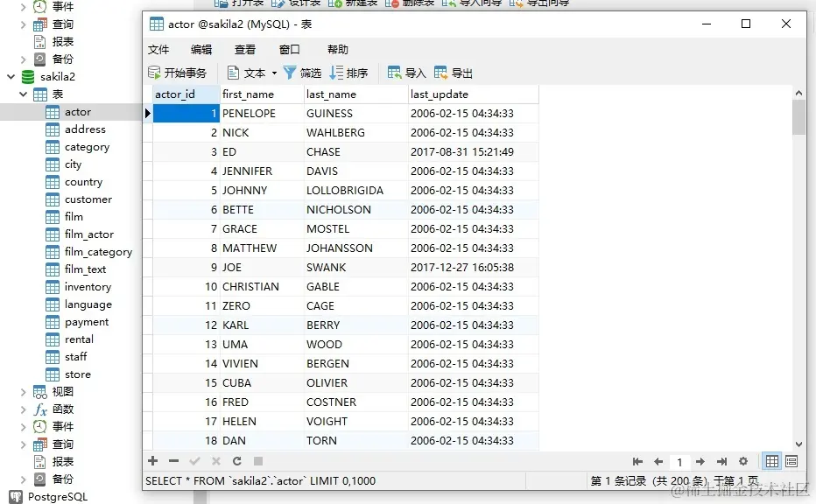The height and width of the screenshot is (504, 816).
Task: Click the Begin Transaction (开始事务) toolbar icon
Action: [x=154, y=73]
